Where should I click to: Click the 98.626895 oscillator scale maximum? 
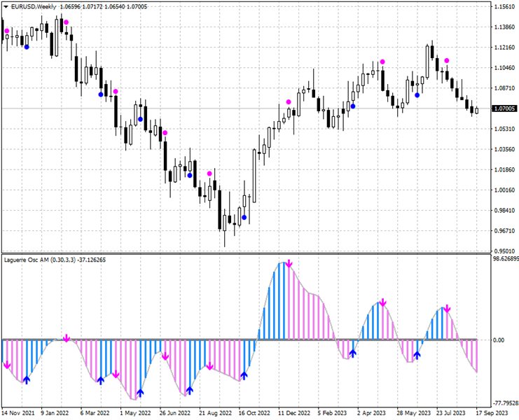click(x=504, y=258)
